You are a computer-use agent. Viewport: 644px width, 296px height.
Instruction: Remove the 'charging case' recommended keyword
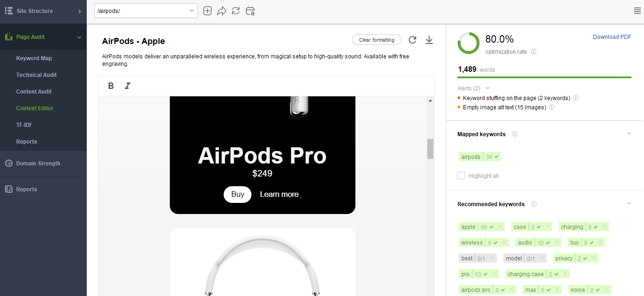click(x=565, y=274)
